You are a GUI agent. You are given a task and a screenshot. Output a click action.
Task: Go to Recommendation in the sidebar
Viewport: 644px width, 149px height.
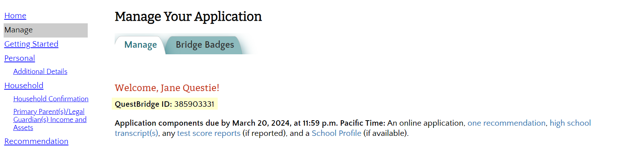point(36,141)
